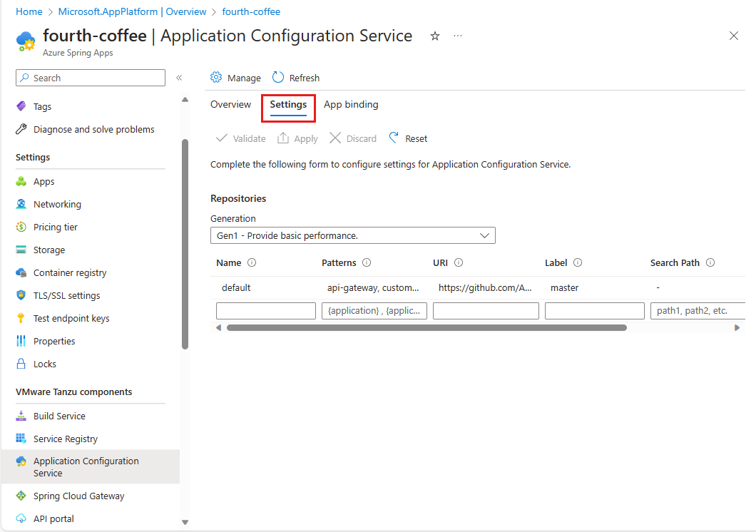Open Spring Cloud Gateway from sidebar

pyautogui.click(x=78, y=496)
